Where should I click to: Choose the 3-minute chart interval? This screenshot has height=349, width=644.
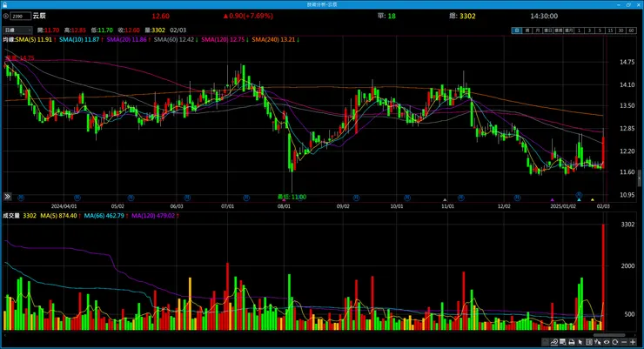(x=589, y=30)
